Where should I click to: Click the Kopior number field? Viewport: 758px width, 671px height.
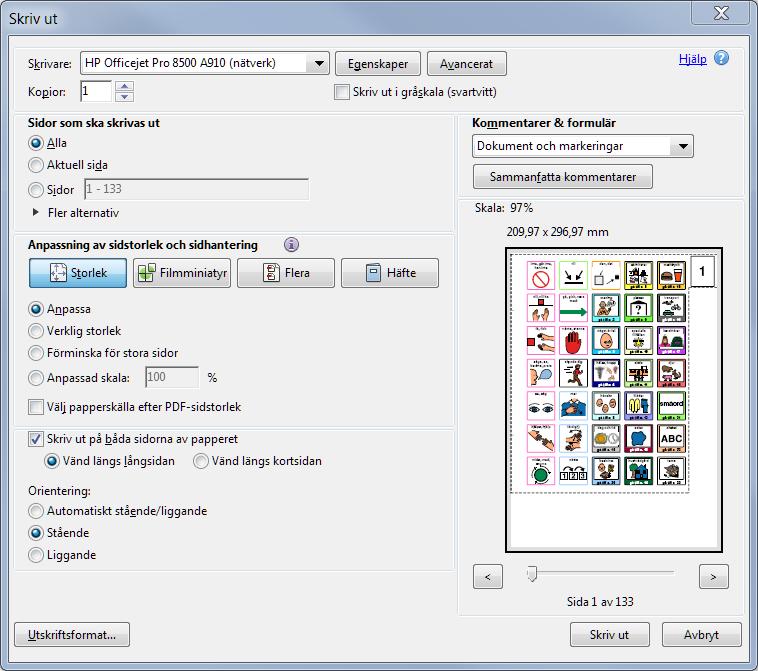(96, 91)
